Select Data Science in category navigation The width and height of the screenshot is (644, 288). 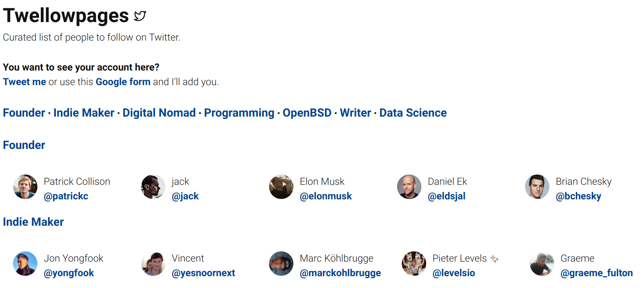click(413, 113)
